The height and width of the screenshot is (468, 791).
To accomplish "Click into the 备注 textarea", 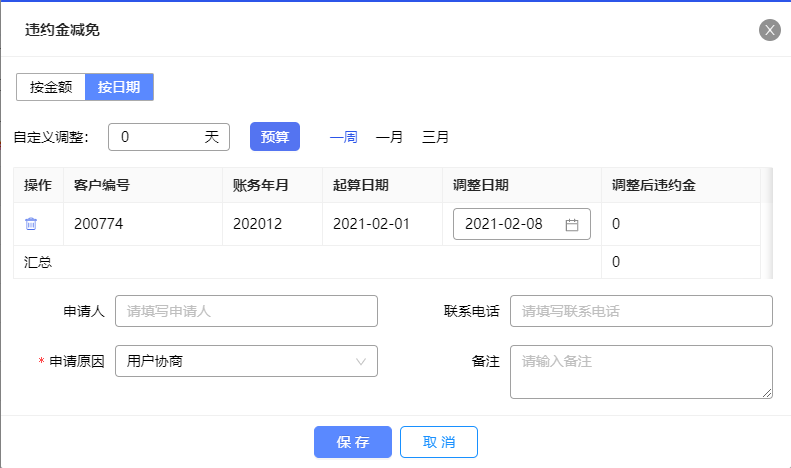I will click(641, 372).
